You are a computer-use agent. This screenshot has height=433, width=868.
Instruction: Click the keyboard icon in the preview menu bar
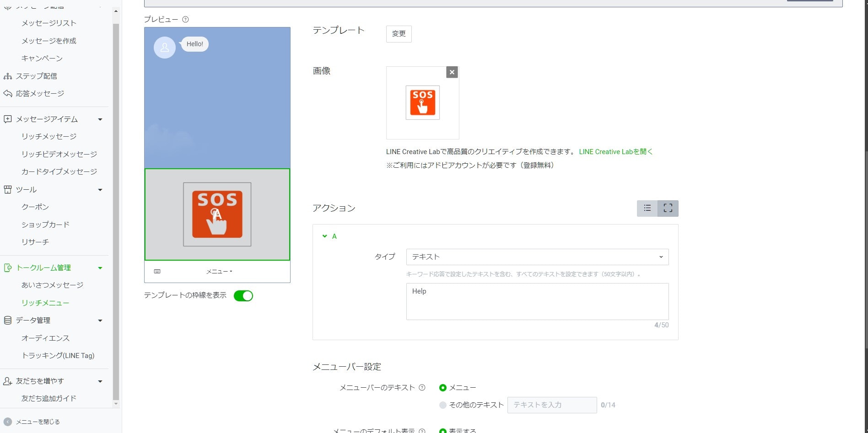157,271
